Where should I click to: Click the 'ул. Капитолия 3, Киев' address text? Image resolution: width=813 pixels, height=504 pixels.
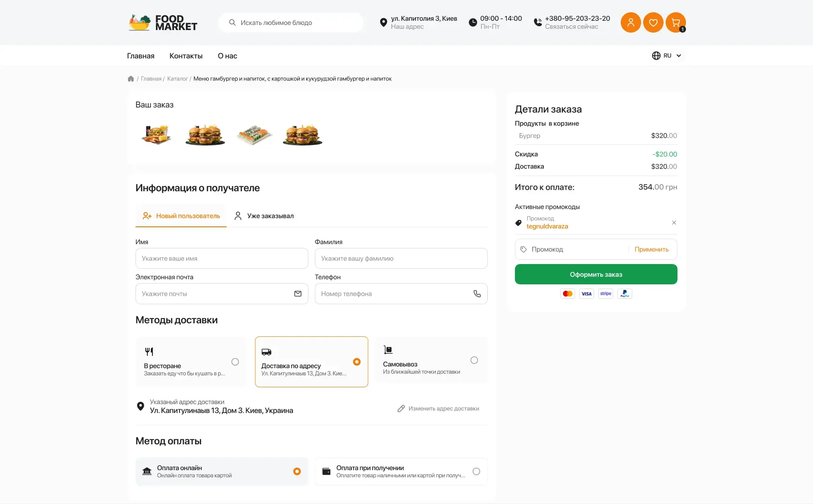tap(424, 18)
